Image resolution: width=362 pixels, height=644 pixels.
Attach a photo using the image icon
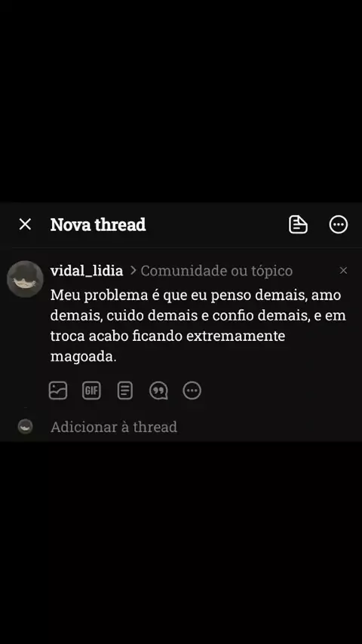point(58,391)
